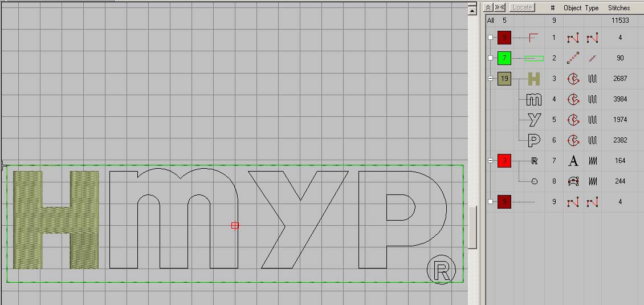Viewport: 644px width, 305px height.
Task: Click the run line Object icon in row 2
Action: pyautogui.click(x=573, y=58)
